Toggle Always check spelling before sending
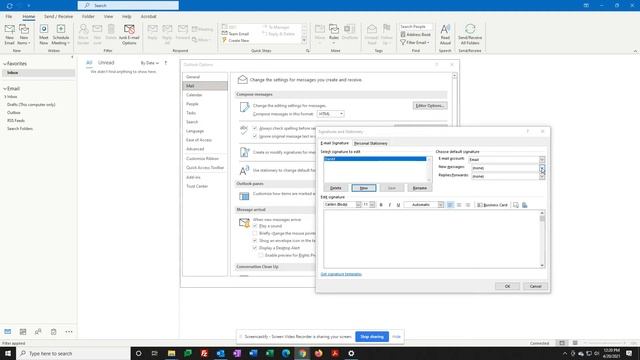 point(255,128)
